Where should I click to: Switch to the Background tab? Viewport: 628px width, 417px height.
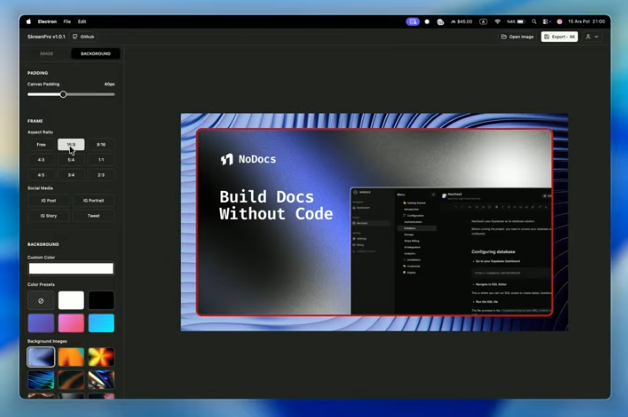coord(95,53)
